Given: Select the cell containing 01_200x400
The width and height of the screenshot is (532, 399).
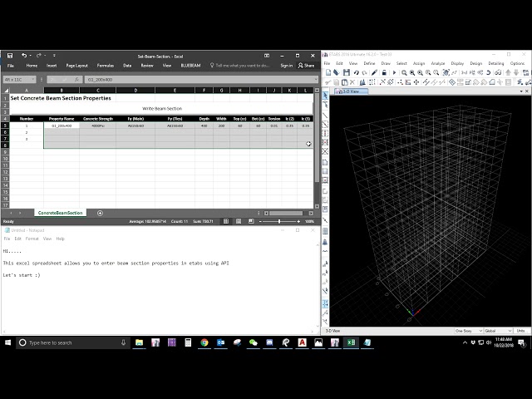Looking at the screenshot, I should pos(62,126).
